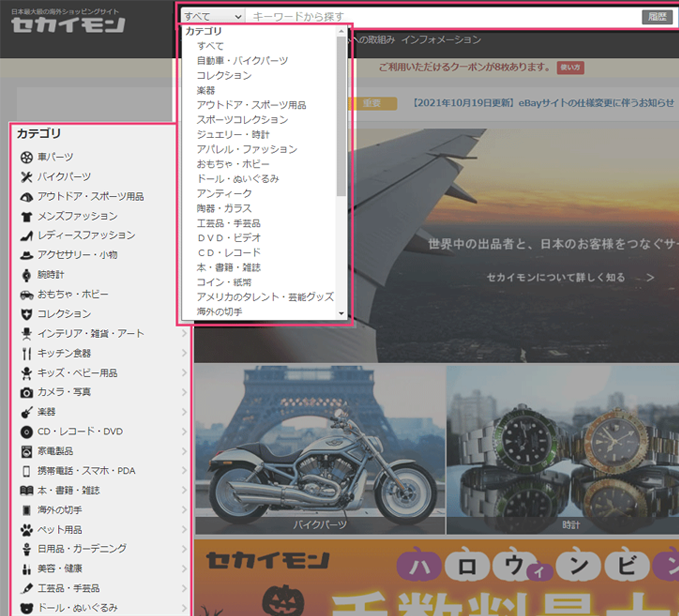The height and width of the screenshot is (616, 679).
Task: Click the 楽器 guitar icon
Action: point(26,412)
